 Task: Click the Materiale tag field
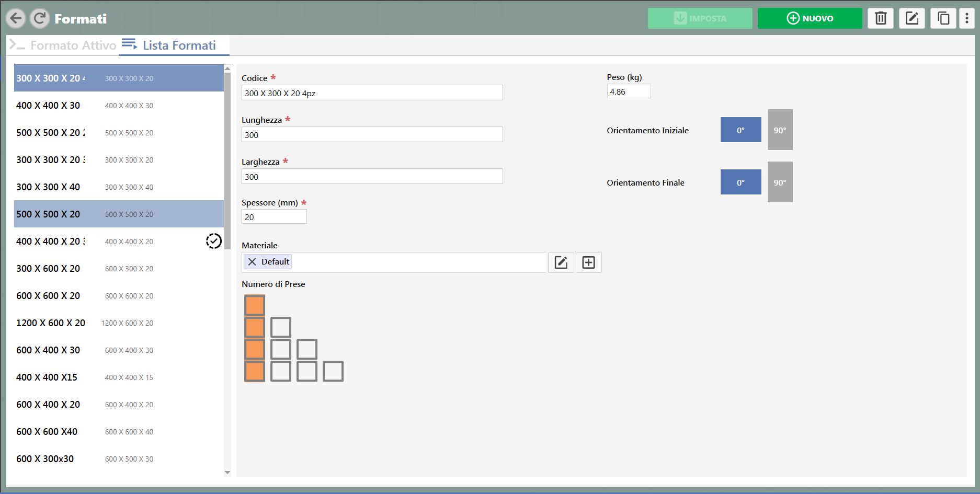(394, 262)
